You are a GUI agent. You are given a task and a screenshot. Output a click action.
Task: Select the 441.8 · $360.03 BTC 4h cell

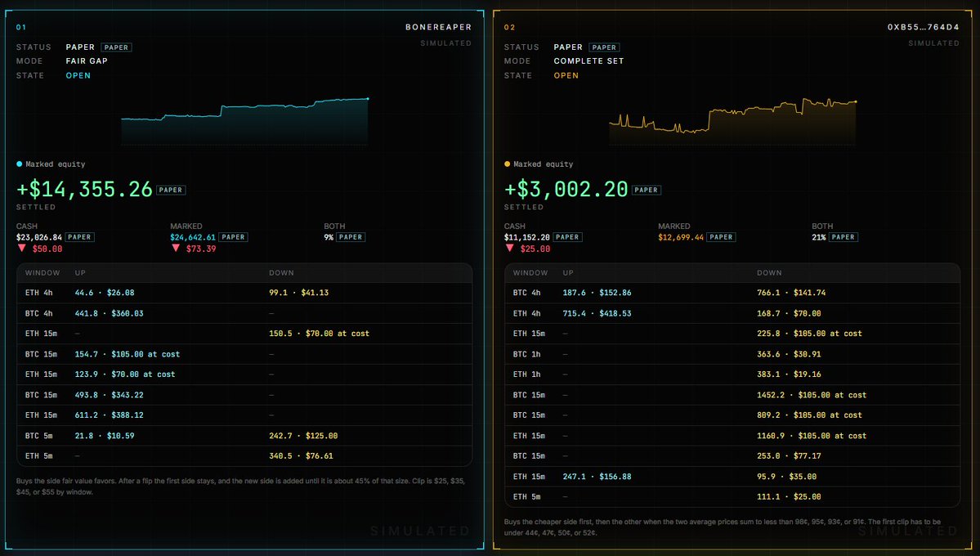click(x=110, y=313)
